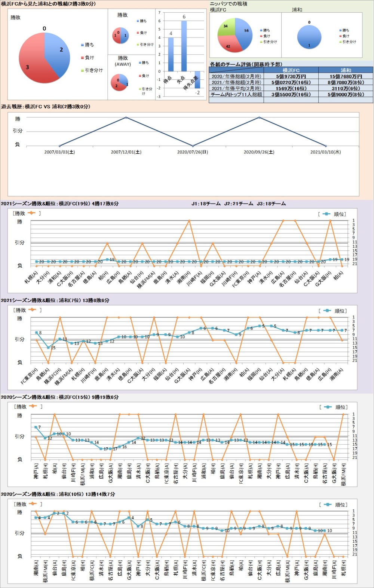Click the orange 勝敗 legend marker in the 2021 横浜FC chart
This screenshot has height=588, width=374.
[31, 213]
